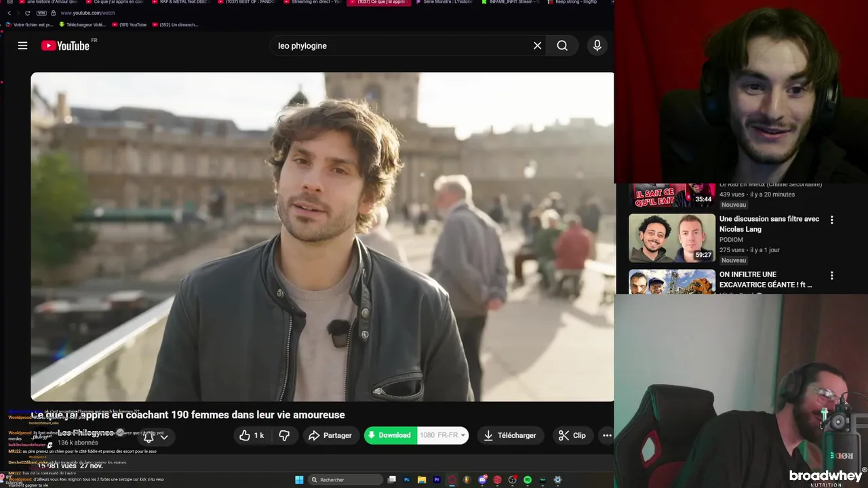This screenshot has width=868, height=488.
Task: Open the FL Studio taskbar icon
Action: pyautogui.click(x=467, y=480)
